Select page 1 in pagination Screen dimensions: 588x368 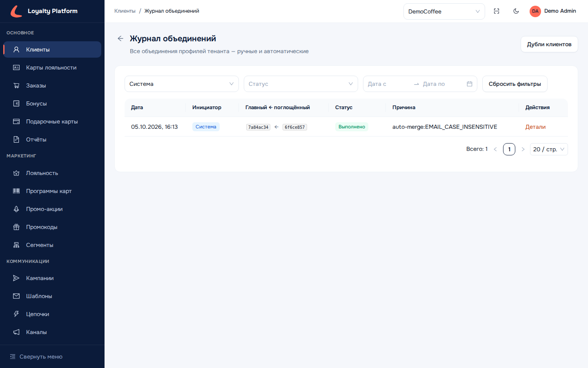point(509,149)
